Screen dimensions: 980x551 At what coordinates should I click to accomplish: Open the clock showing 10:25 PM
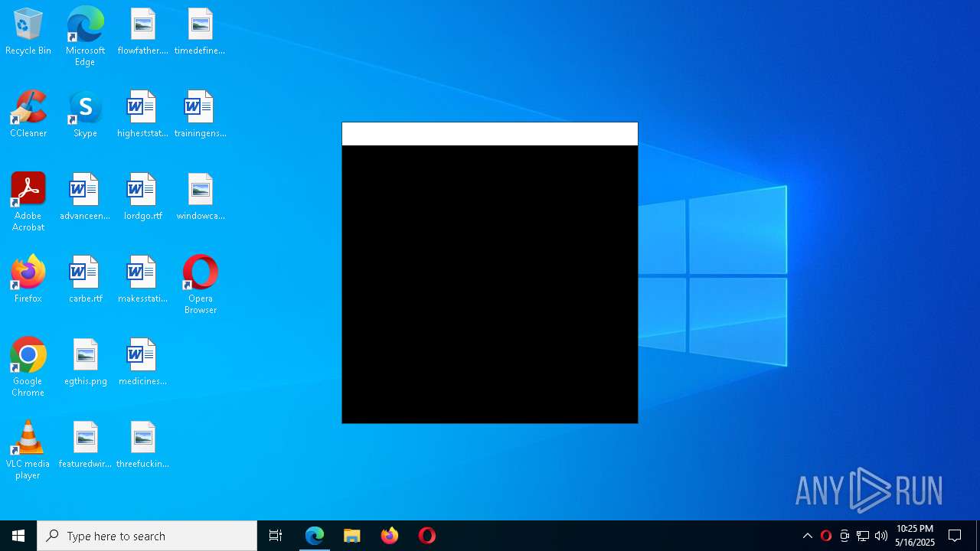915,536
